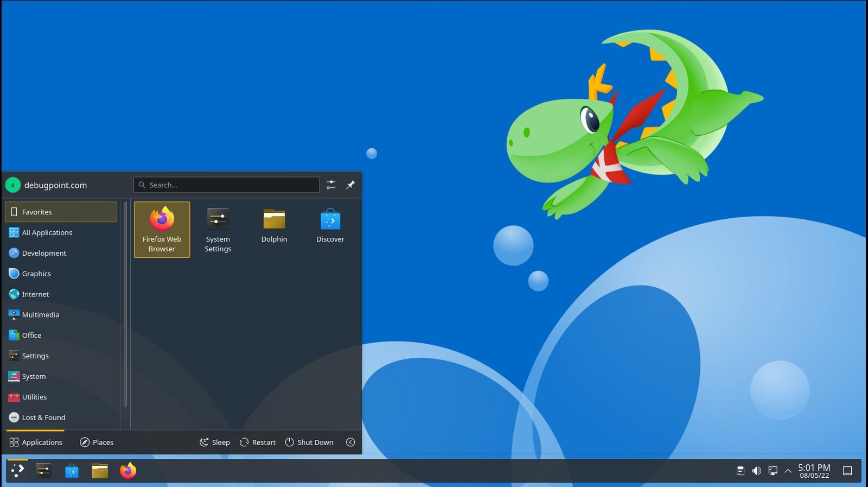The height and width of the screenshot is (487, 868).
Task: Open the System category
Action: [x=61, y=376]
